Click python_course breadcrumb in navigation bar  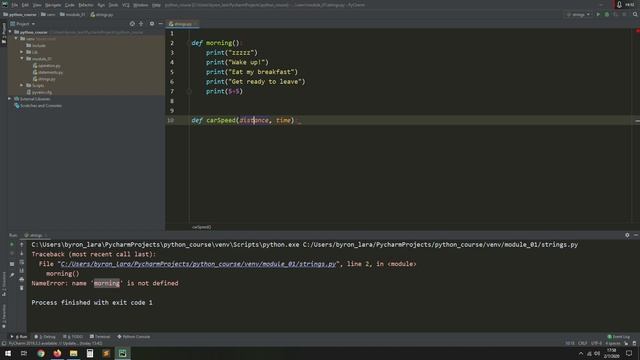[20, 14]
